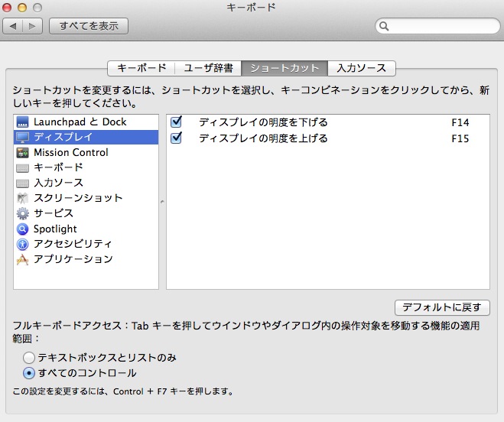Focus the search field
The image size is (504, 422).
click(x=437, y=26)
